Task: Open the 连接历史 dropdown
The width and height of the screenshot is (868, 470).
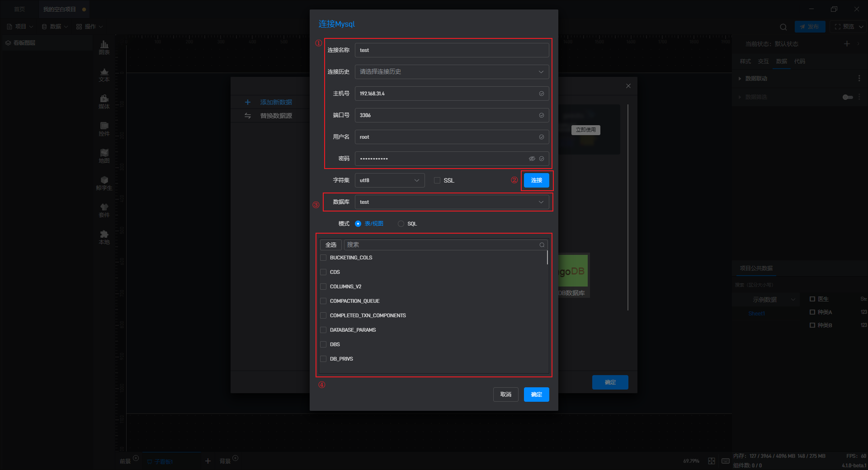Action: pyautogui.click(x=452, y=72)
